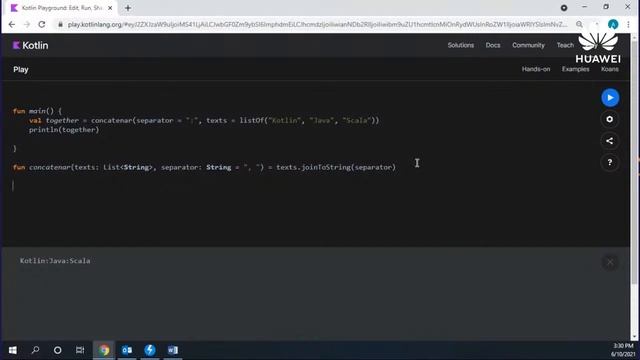
Task: Open the Community menu item
Action: (x=528, y=45)
